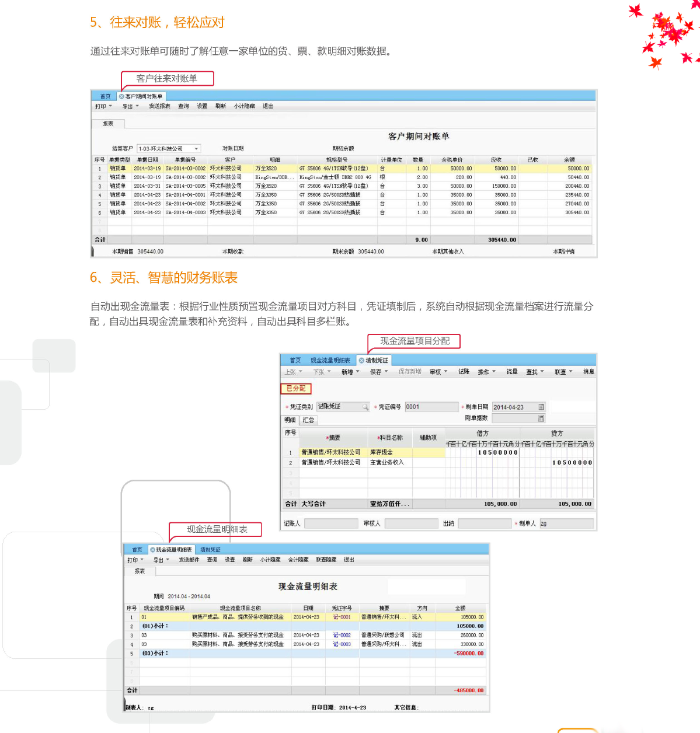The width and height of the screenshot is (700, 733).
Task: Open the calendar icon beside 制单日期
Action: click(x=541, y=407)
